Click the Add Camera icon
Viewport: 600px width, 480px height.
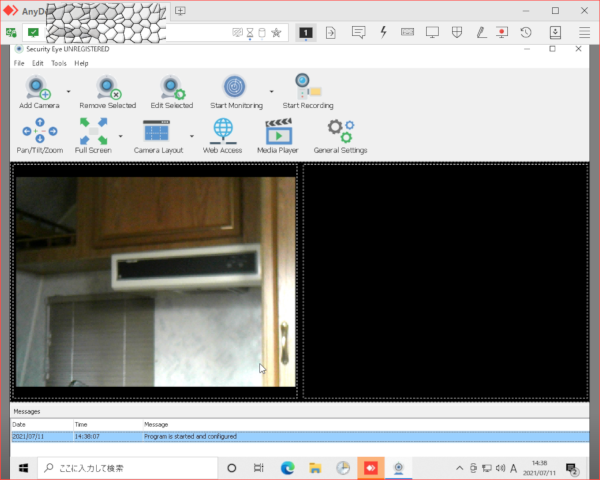(x=39, y=88)
